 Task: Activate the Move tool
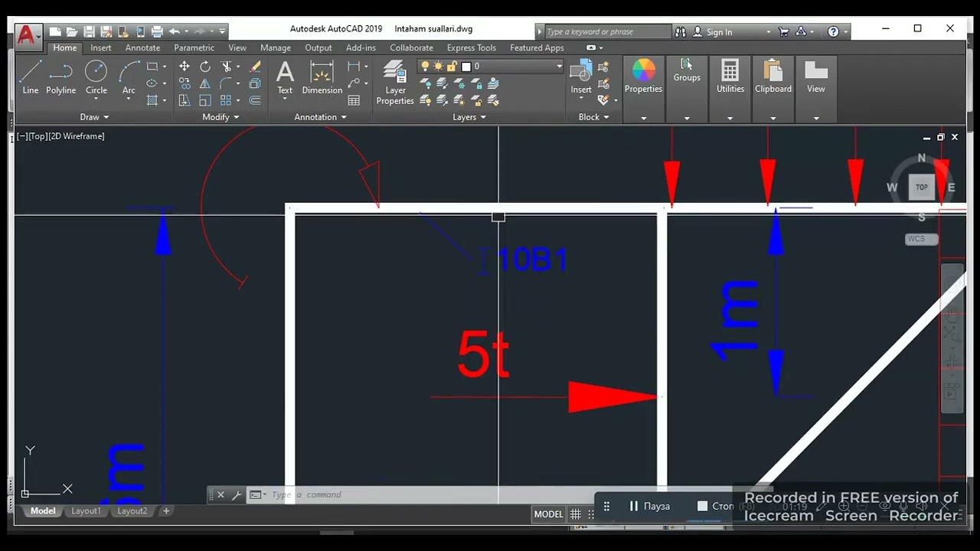click(185, 67)
